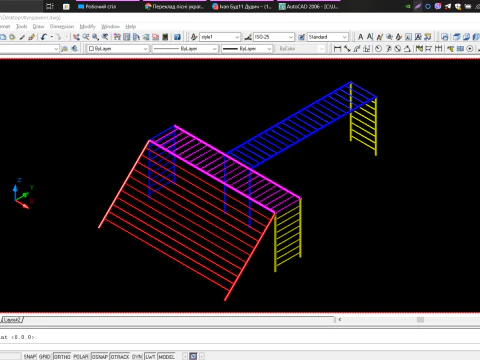
Task: Open the Text Style manager icon
Action: [194, 37]
